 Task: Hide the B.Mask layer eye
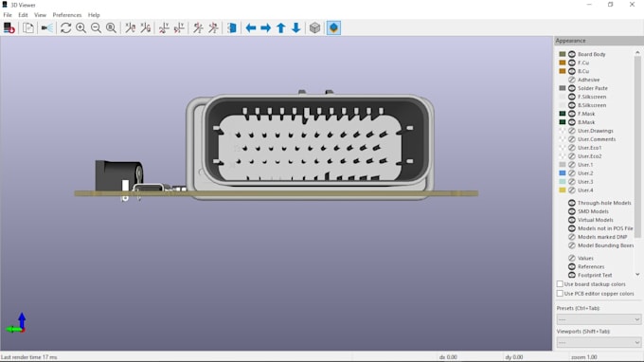pos(572,122)
